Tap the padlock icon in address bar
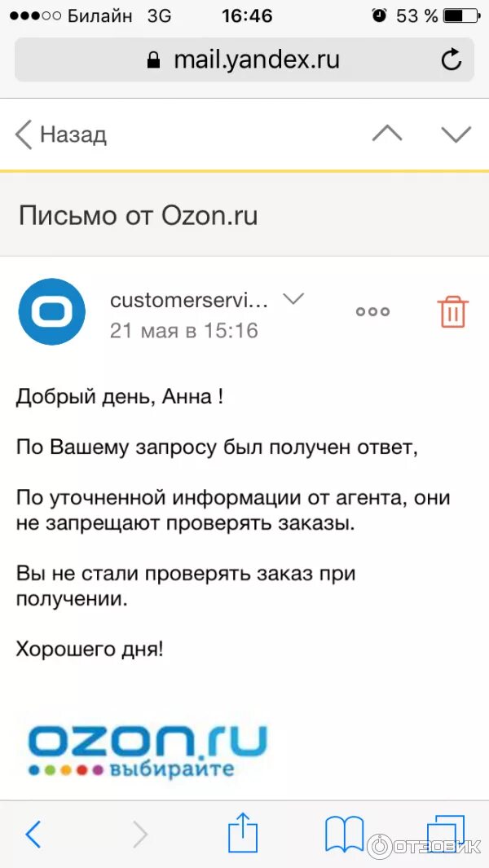Screen dimensions: 489x868 click(153, 59)
